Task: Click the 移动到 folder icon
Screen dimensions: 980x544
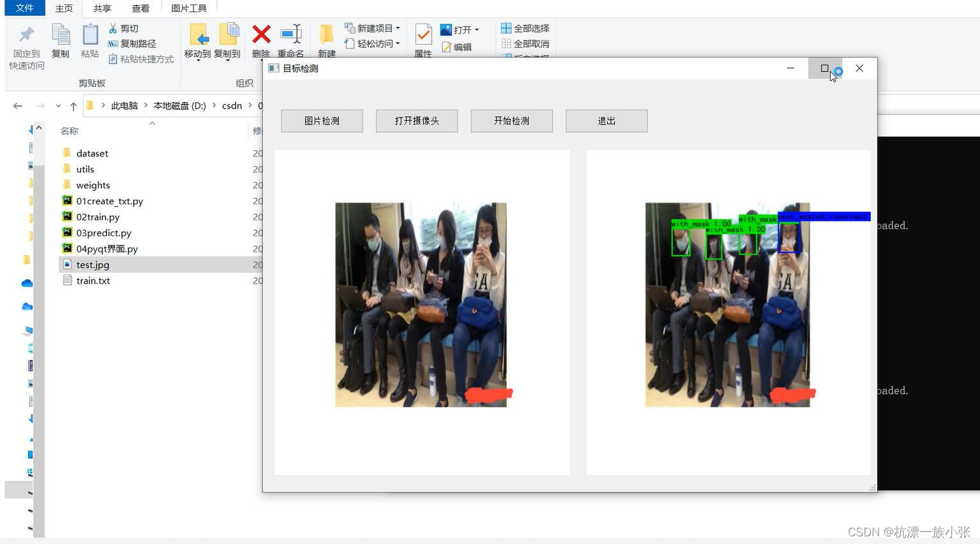Action: click(x=198, y=35)
